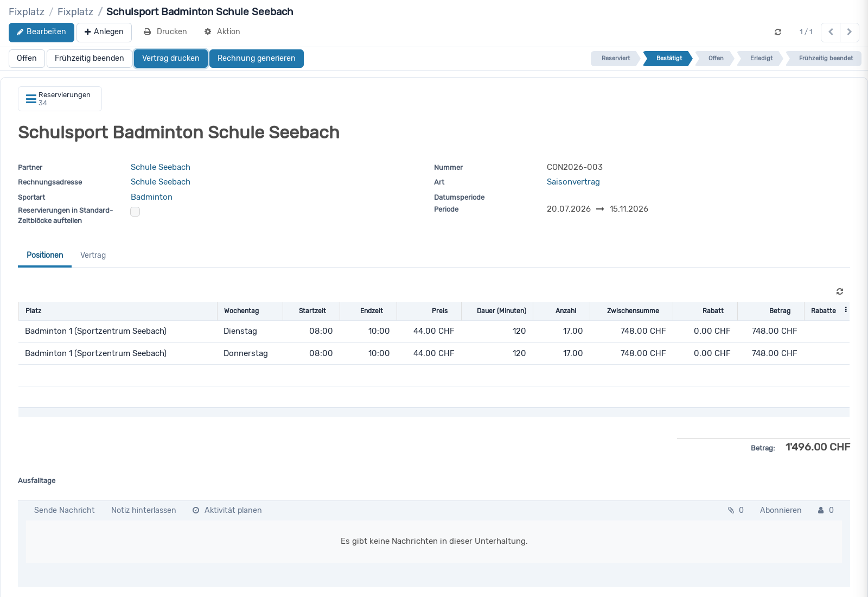Image resolution: width=868 pixels, height=597 pixels.
Task: Sort by the Zwischensumme column header
Action: (631, 311)
